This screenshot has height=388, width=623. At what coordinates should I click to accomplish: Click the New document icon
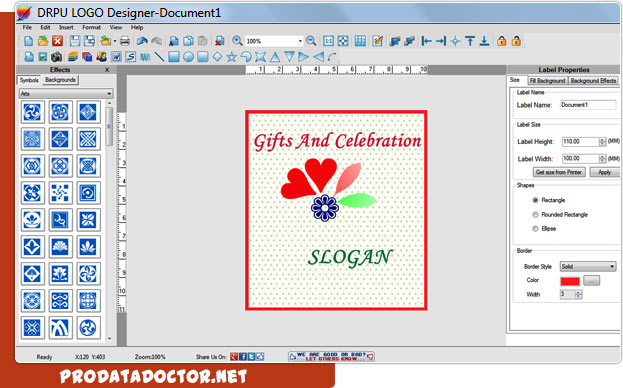pyautogui.click(x=28, y=41)
